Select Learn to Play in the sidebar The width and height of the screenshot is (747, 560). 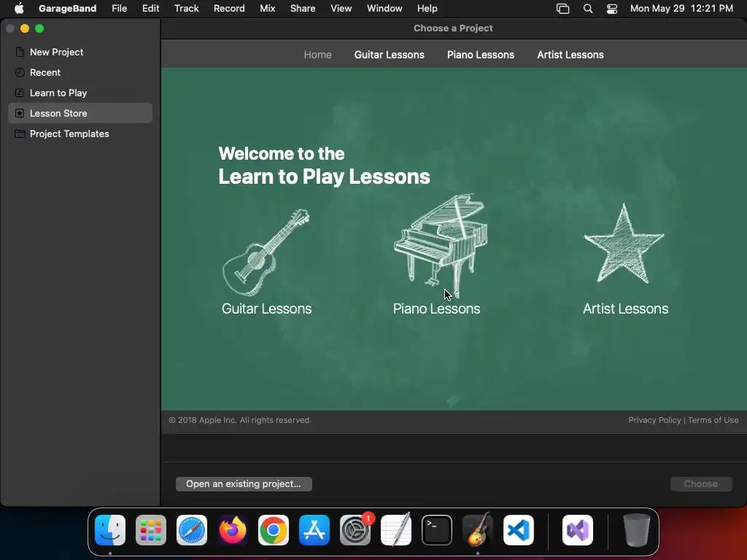(80, 93)
